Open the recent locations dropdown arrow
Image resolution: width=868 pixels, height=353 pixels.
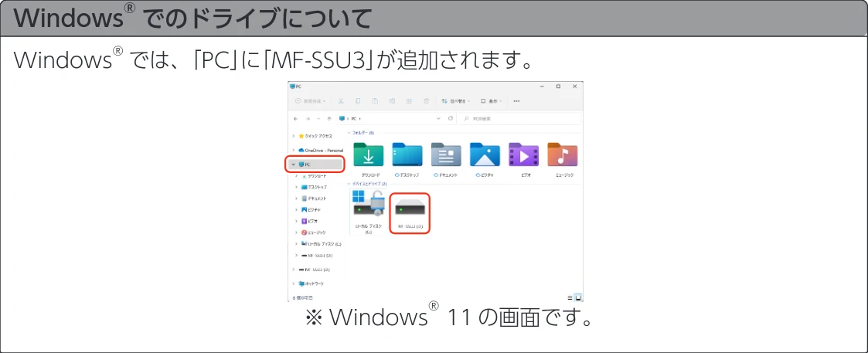pos(318,119)
